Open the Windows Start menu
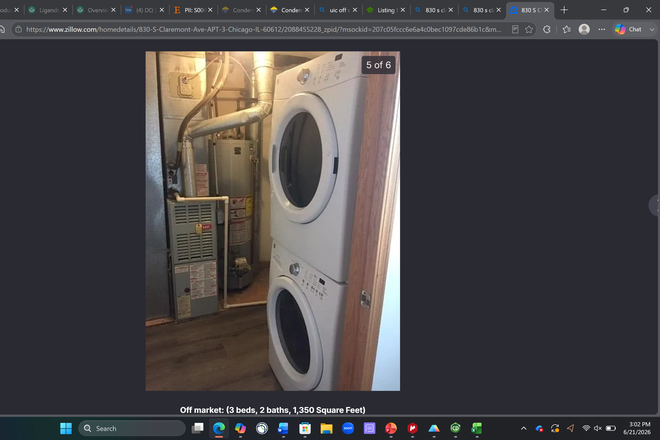This screenshot has width=660, height=440. (x=66, y=428)
